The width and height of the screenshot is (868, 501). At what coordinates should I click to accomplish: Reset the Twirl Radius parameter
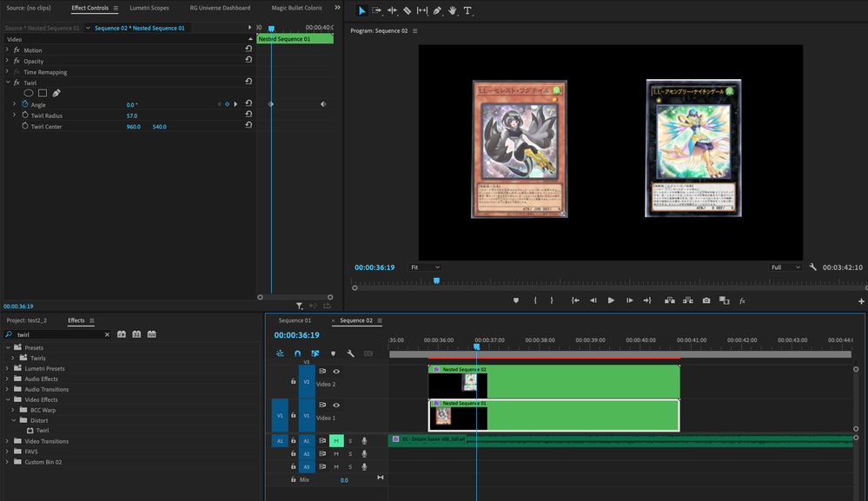click(x=248, y=115)
